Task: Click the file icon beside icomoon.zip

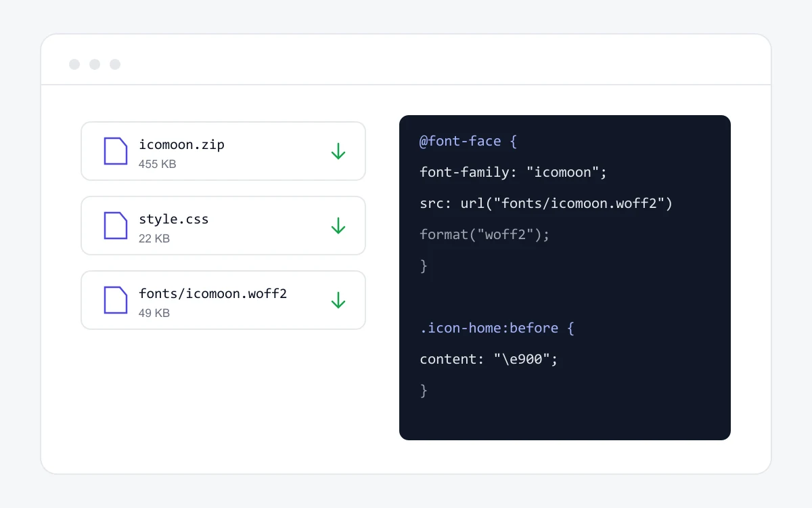Action: pyautogui.click(x=115, y=151)
